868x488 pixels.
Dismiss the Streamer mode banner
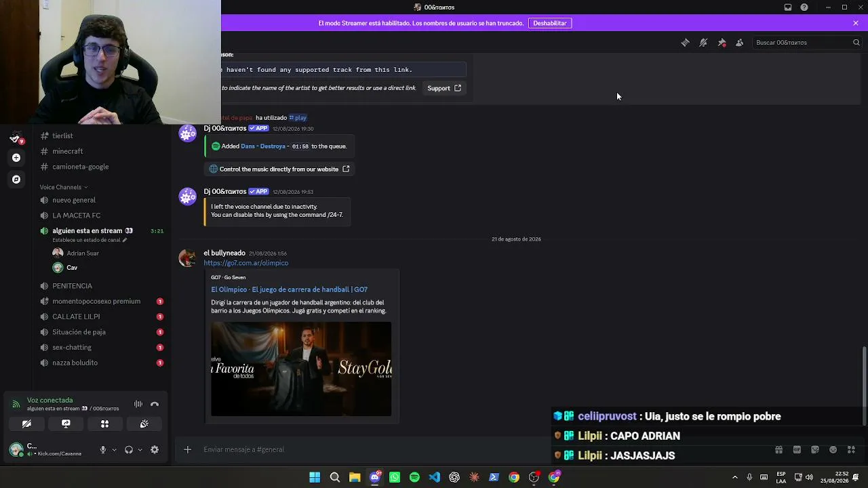coord(856,23)
